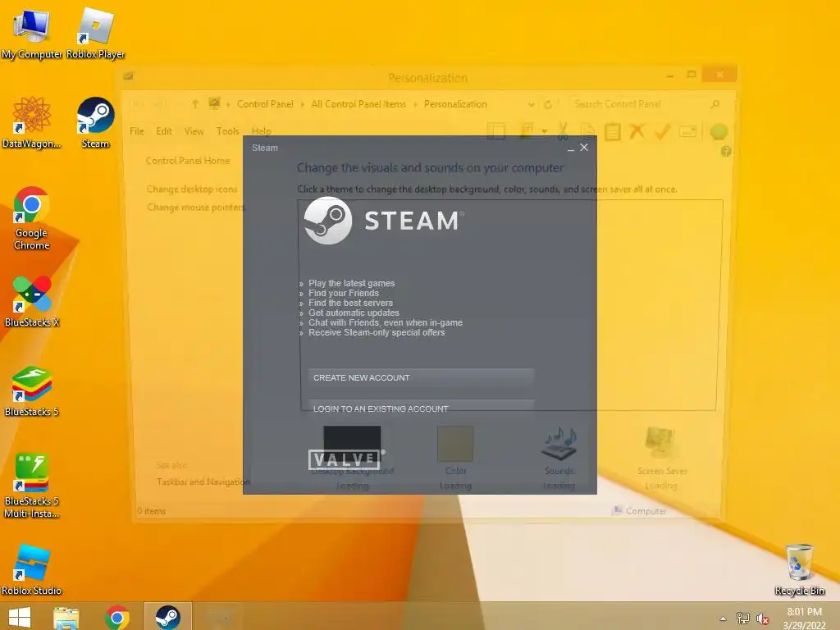Launch the Roblox Player desktop shortcut
Image resolution: width=840 pixels, height=630 pixels.
pyautogui.click(x=95, y=33)
